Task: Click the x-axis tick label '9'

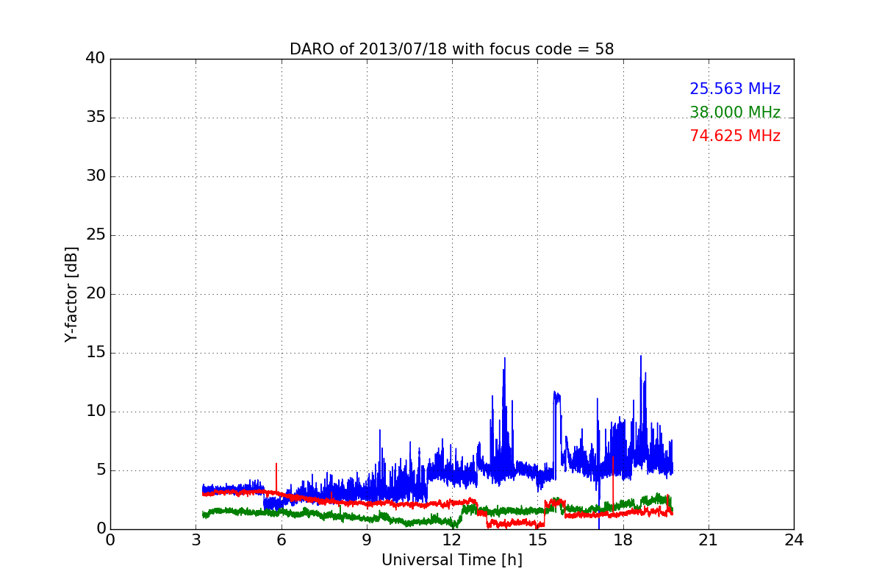Action: [367, 539]
